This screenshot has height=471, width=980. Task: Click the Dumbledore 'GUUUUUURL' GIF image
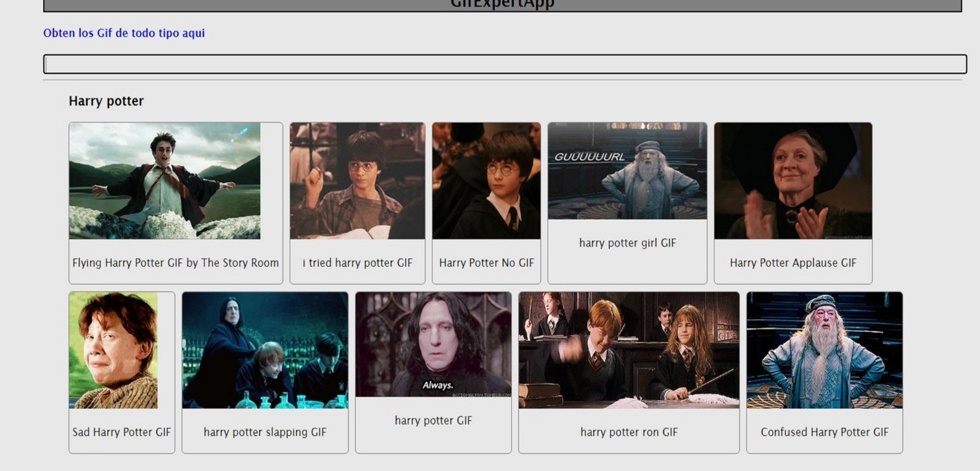(x=627, y=171)
